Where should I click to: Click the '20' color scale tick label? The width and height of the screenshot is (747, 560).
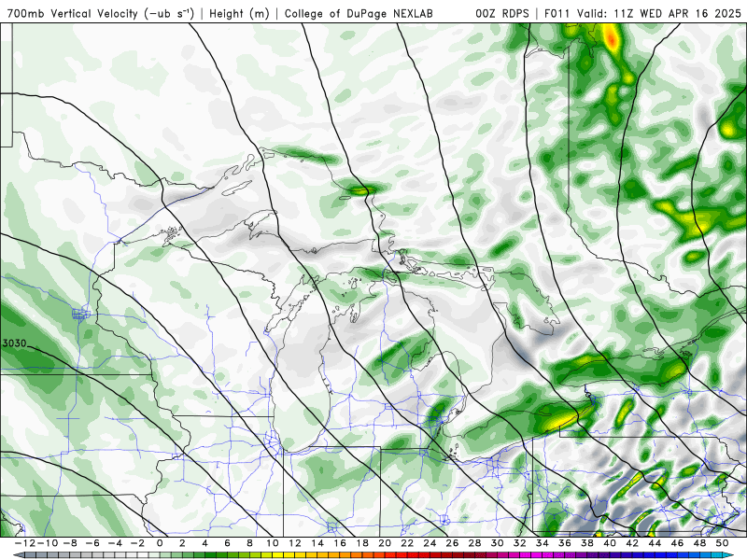385,543
